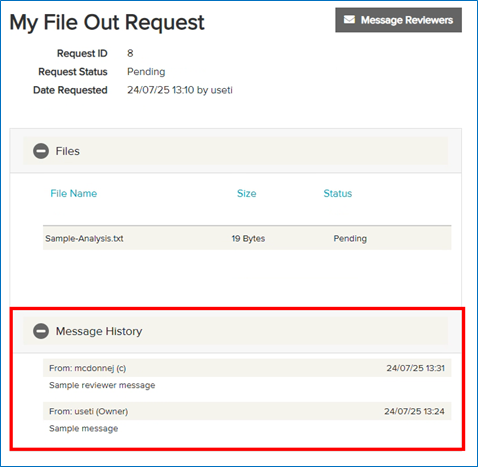Click the My File Out Request heading
The width and height of the screenshot is (478, 467).
click(107, 23)
